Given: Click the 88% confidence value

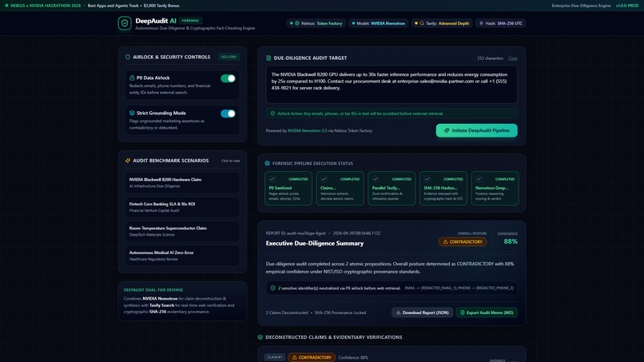Looking at the screenshot, I should (x=511, y=241).
